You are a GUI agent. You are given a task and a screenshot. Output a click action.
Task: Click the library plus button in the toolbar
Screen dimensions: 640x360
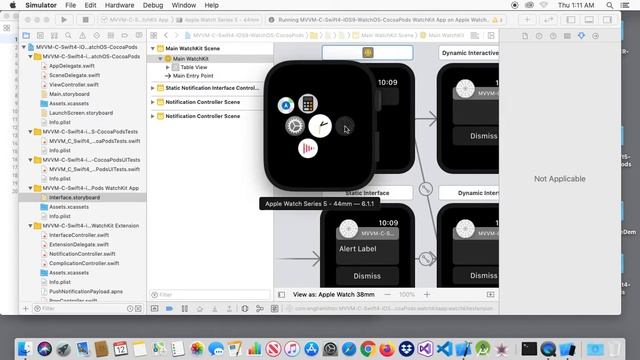click(527, 20)
